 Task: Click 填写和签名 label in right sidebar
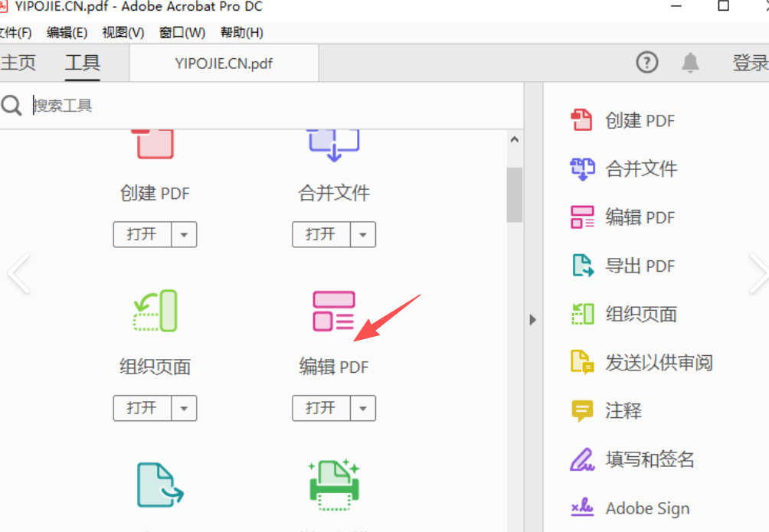click(x=650, y=459)
